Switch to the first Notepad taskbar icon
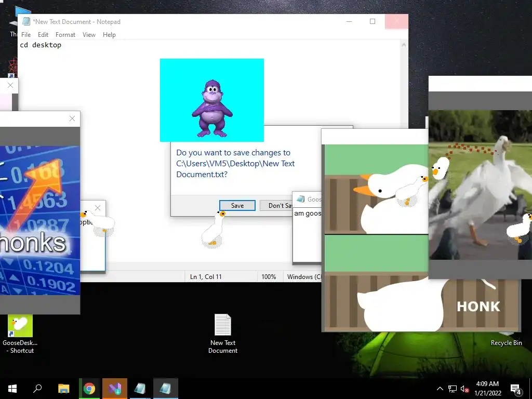The image size is (532, 399). pyautogui.click(x=140, y=389)
